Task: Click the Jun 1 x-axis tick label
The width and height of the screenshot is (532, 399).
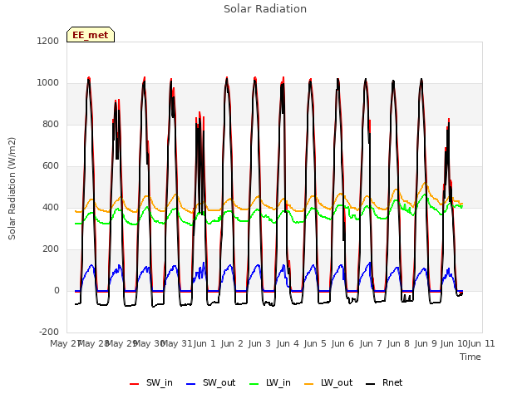Action: (x=204, y=343)
